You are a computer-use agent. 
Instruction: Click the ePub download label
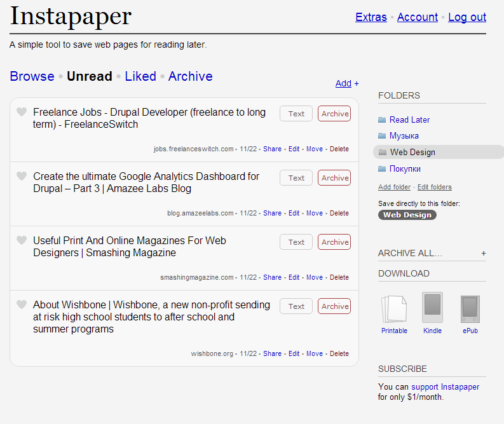tap(470, 331)
